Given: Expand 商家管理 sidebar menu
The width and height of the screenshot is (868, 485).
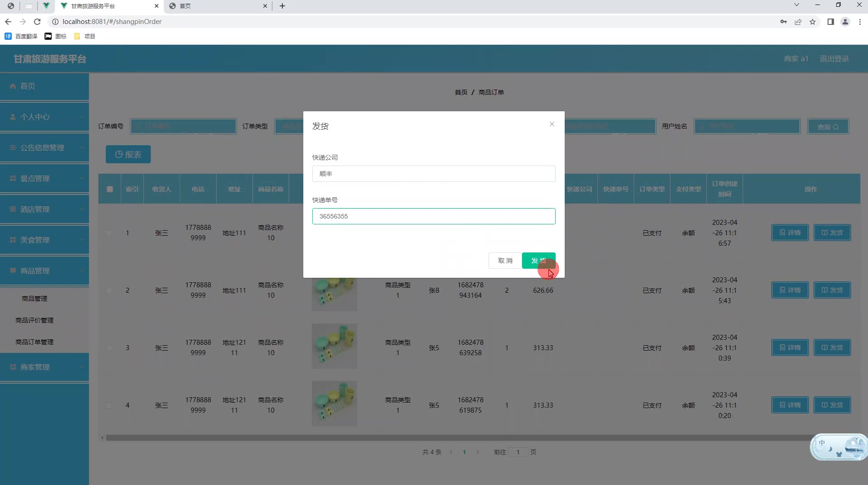Looking at the screenshot, I should point(44,367).
